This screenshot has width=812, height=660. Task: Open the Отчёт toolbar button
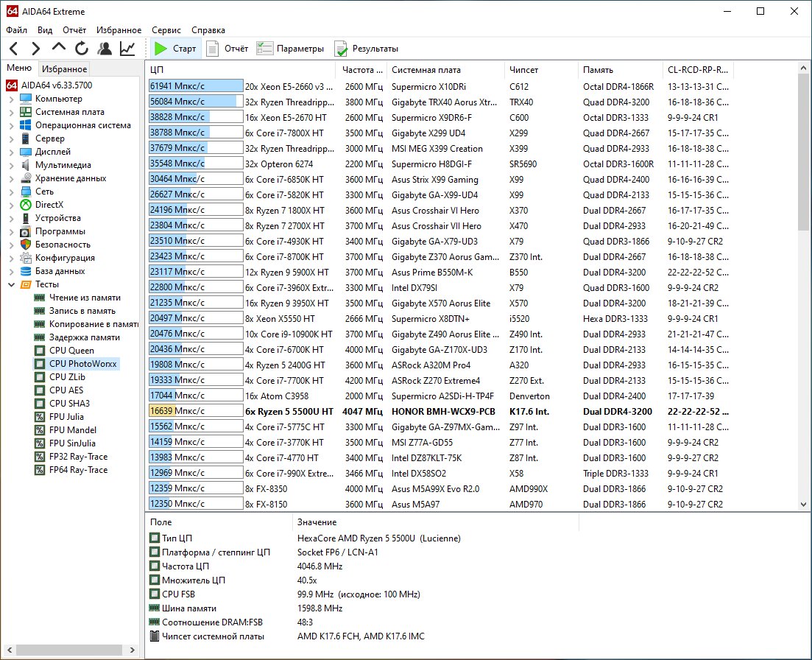(227, 49)
